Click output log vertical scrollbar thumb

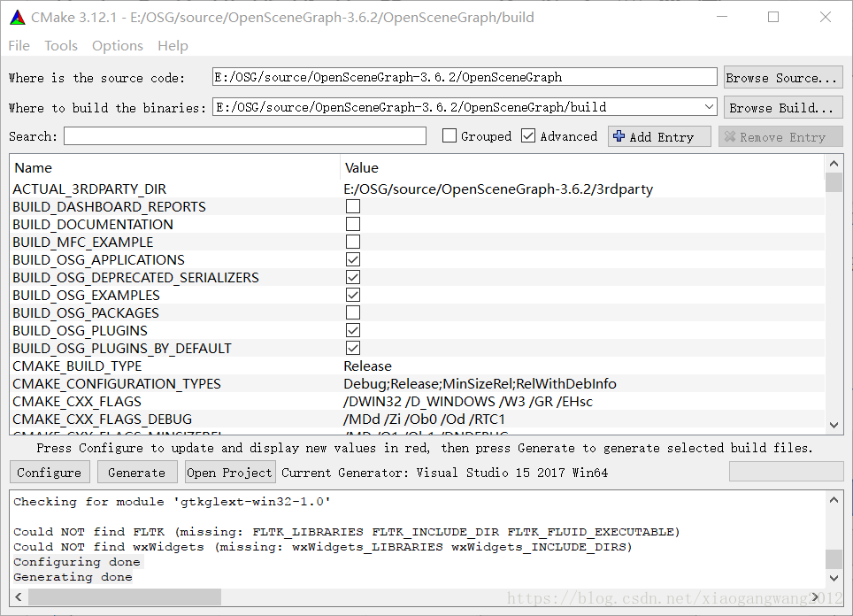coord(834,558)
